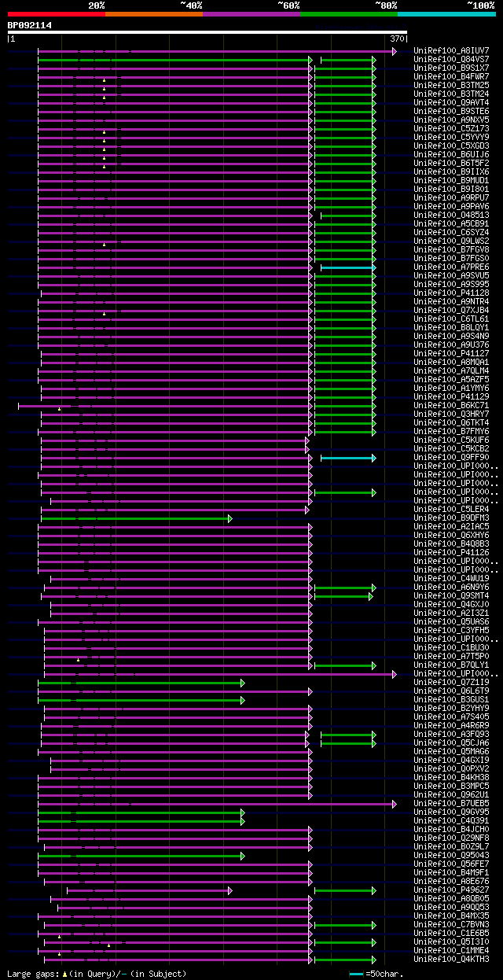Select the UniRef100_C4Q391 label
The image size is (503, 980).
tap(451, 821)
